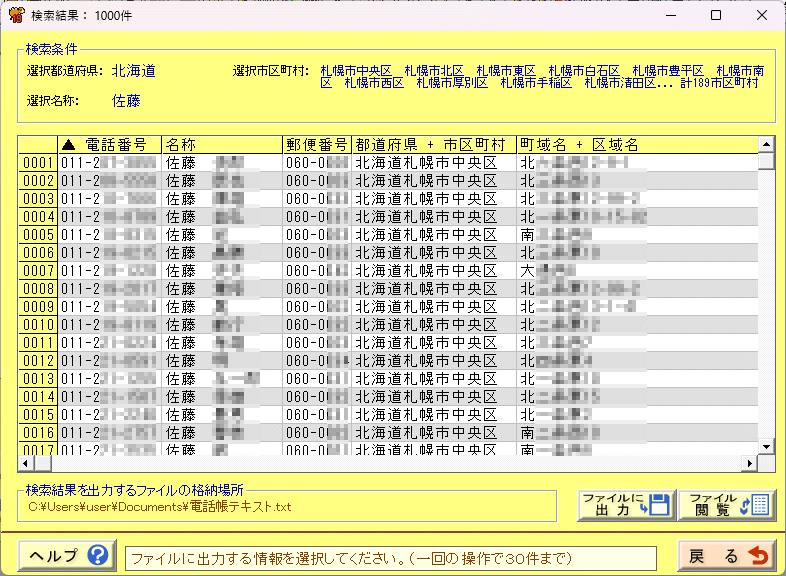Click 北海道札幌市中央区 cell in row 0005
Viewport: 786px width, 576px height.
(x=434, y=235)
